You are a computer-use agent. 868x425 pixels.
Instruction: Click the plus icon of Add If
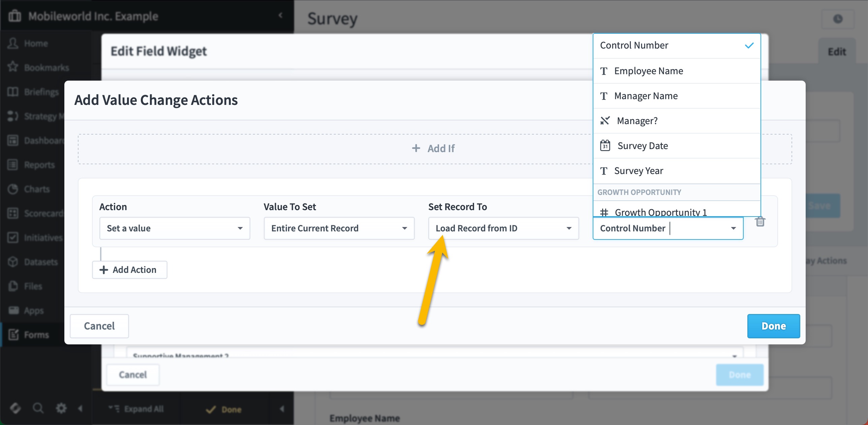point(416,148)
